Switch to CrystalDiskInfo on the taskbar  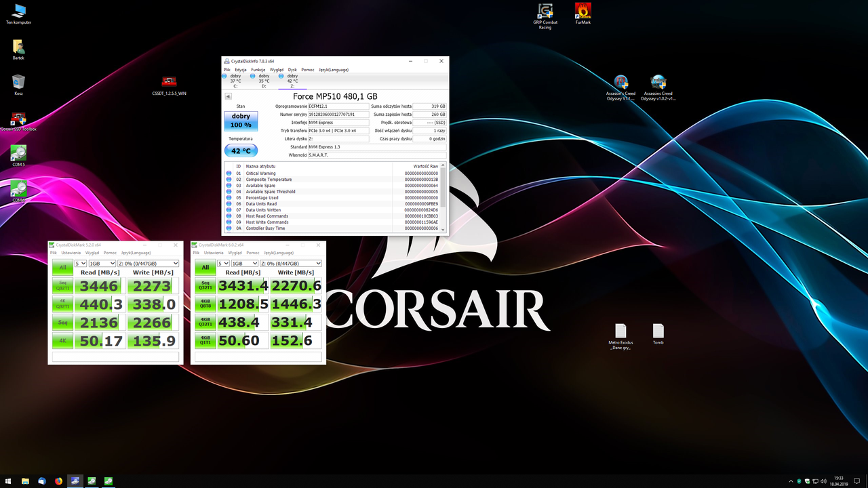[75, 481]
